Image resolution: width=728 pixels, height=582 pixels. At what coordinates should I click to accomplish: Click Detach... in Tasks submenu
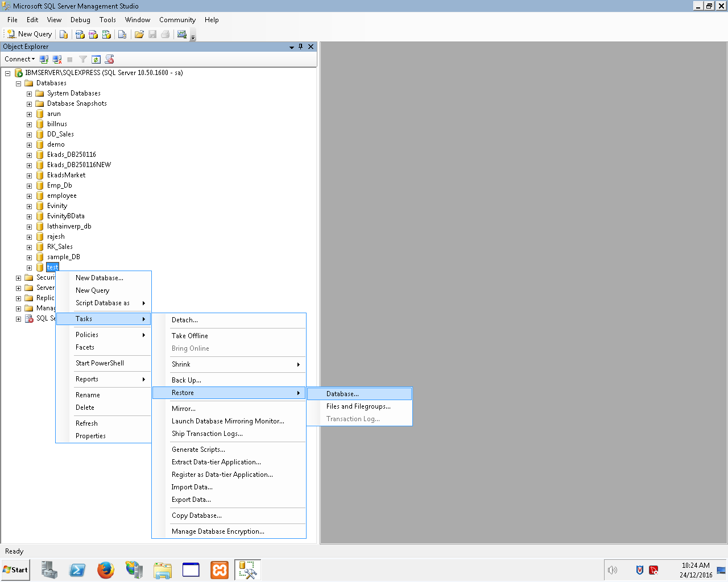[229, 320]
